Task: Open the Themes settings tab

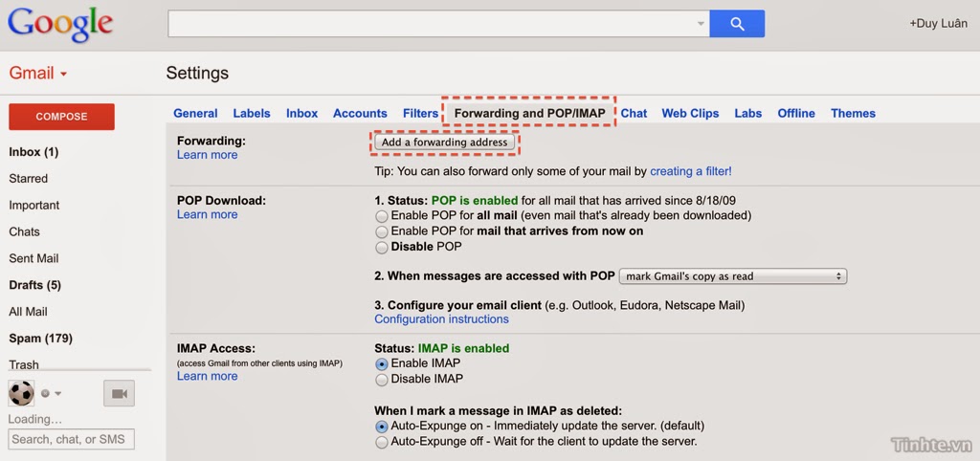Action: coord(853,113)
